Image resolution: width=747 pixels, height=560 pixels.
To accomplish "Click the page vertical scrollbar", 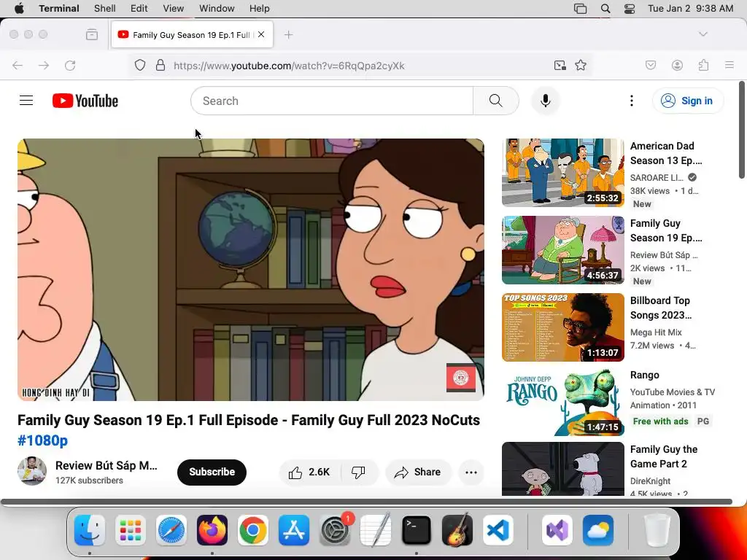I will (x=741, y=130).
